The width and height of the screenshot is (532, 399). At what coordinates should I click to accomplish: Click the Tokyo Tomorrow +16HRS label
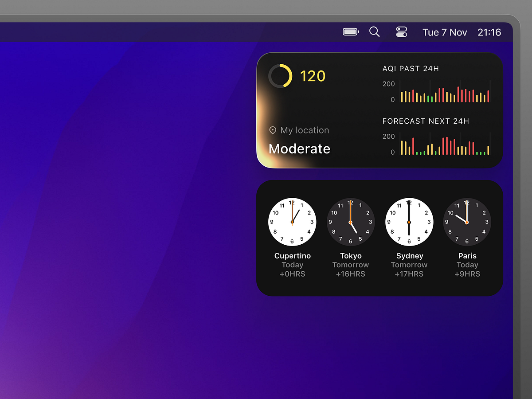pyautogui.click(x=351, y=269)
